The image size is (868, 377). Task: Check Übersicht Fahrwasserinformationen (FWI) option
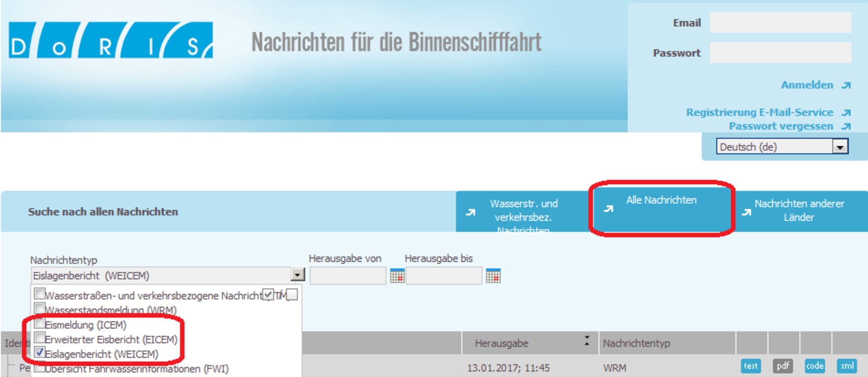pos(39,368)
